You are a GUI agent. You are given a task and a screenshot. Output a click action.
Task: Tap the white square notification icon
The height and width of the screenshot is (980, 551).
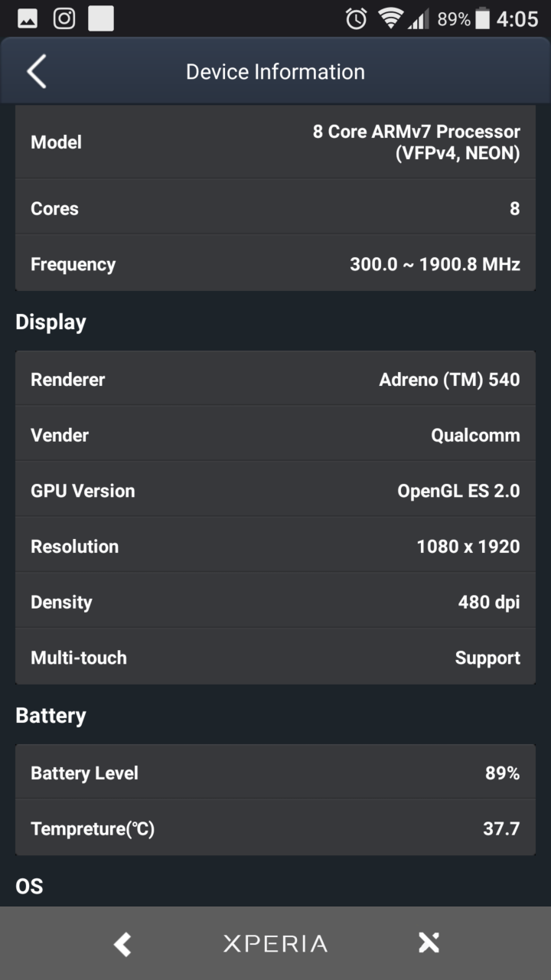[x=101, y=18]
